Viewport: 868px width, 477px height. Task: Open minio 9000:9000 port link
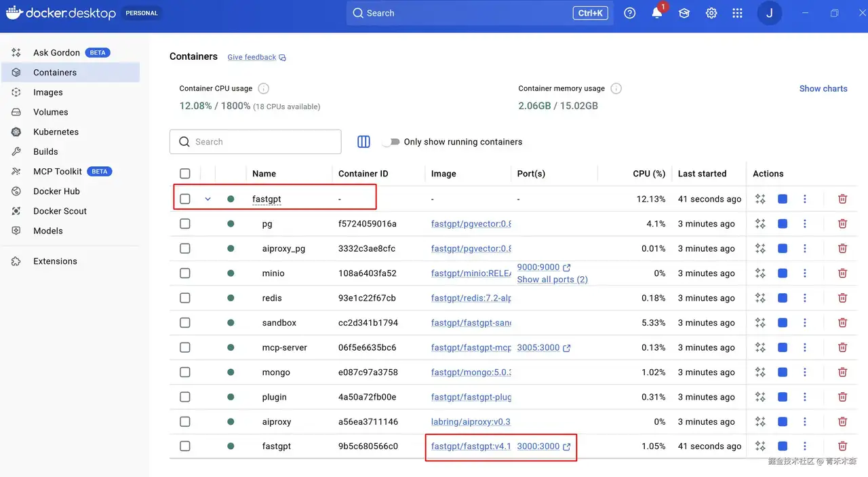[x=543, y=267]
